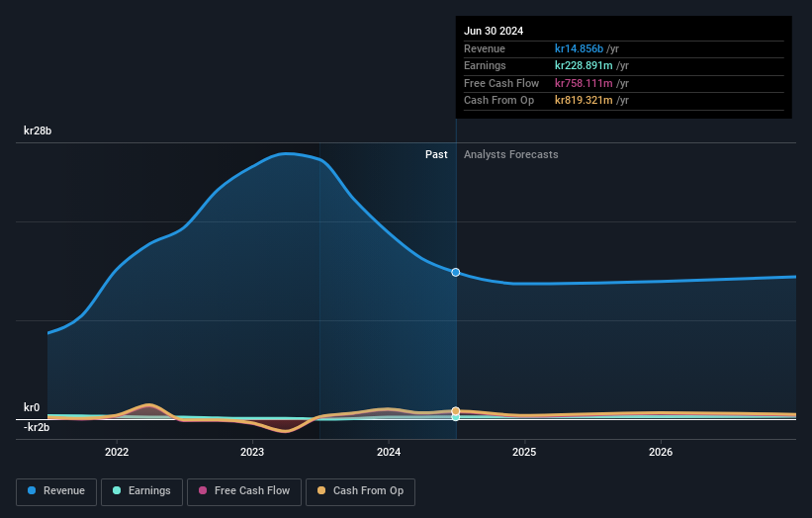
Task: Toggle the Revenue legend series
Action: [56, 491]
